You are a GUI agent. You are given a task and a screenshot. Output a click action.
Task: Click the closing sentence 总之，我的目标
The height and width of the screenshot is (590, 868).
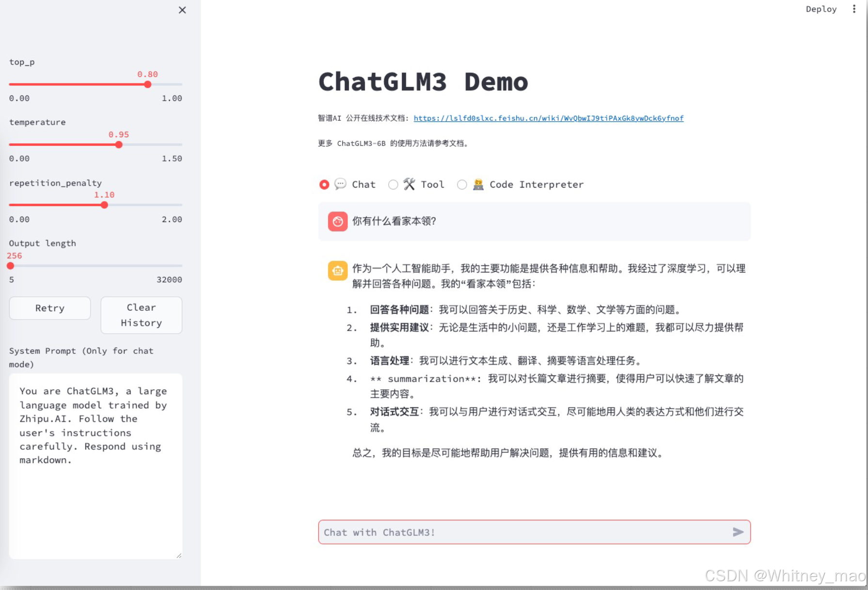pyautogui.click(x=508, y=453)
